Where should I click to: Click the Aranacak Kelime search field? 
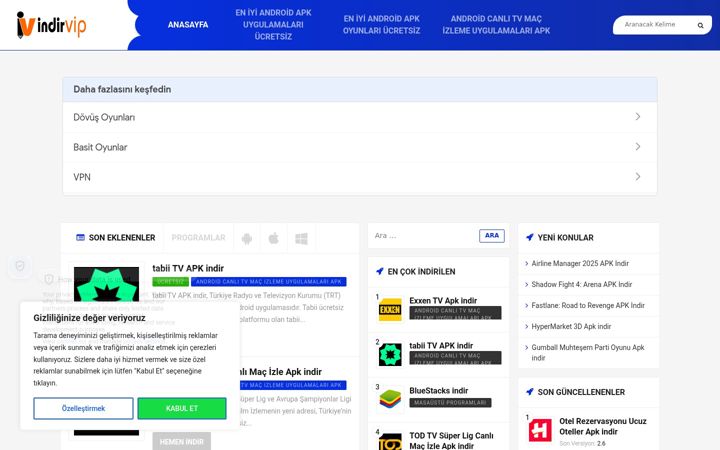click(x=657, y=25)
